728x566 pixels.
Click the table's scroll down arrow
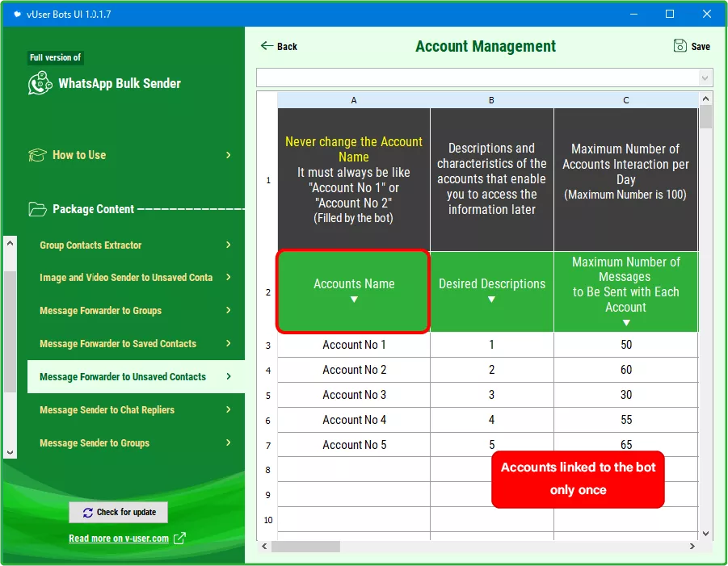[705, 534]
